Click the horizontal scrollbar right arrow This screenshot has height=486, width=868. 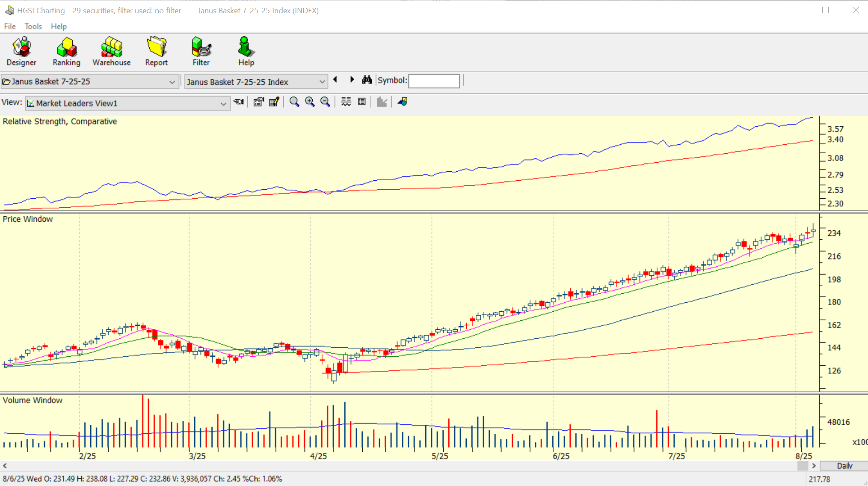(814, 466)
